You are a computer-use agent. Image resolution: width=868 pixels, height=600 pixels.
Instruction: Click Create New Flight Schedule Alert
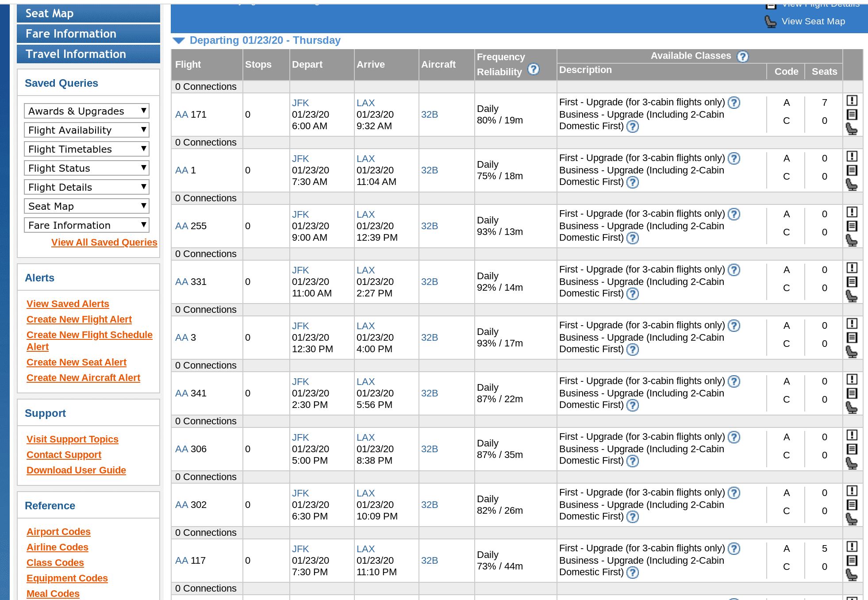click(x=89, y=341)
